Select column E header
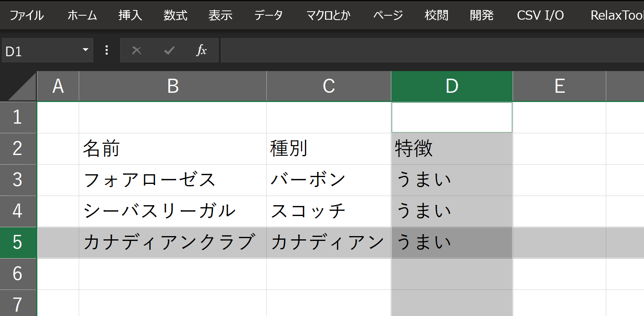644x316 pixels. [x=559, y=86]
